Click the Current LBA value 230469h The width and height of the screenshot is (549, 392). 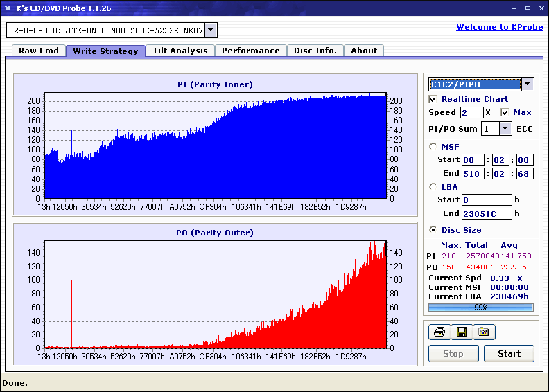(x=509, y=296)
